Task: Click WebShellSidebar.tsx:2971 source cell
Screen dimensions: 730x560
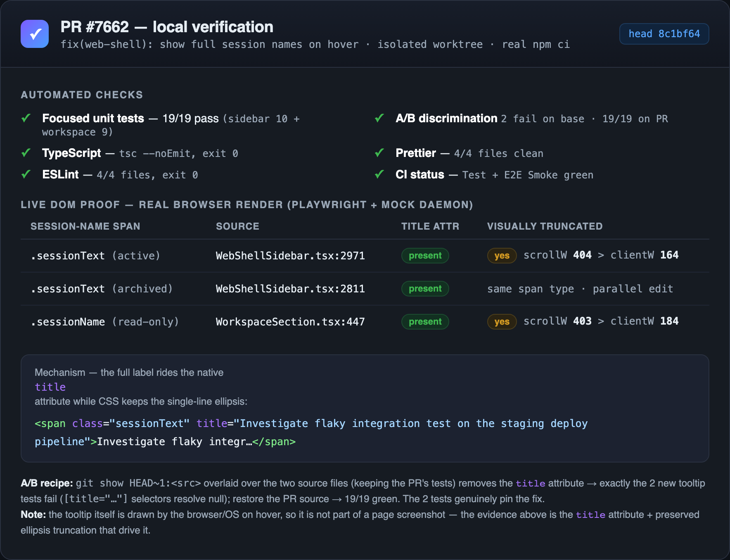Action: [x=290, y=256]
